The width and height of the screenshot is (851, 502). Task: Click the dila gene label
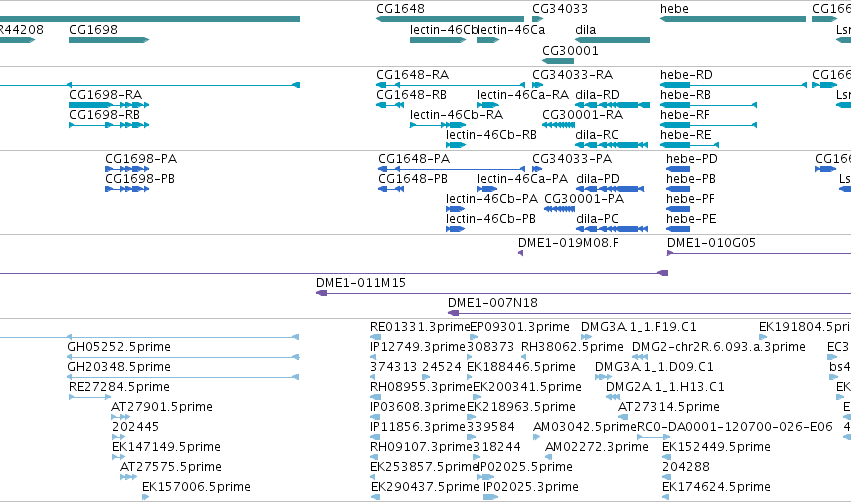click(x=586, y=29)
